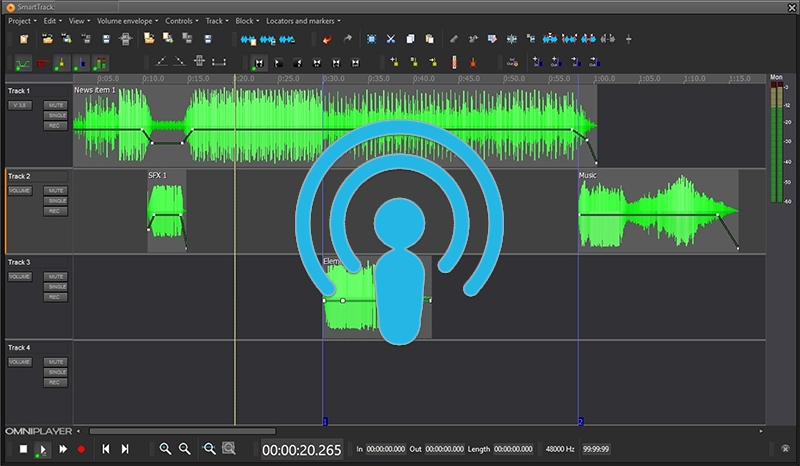800x466 pixels.
Task: Select the SFX 1 audio block
Action: pos(167,211)
